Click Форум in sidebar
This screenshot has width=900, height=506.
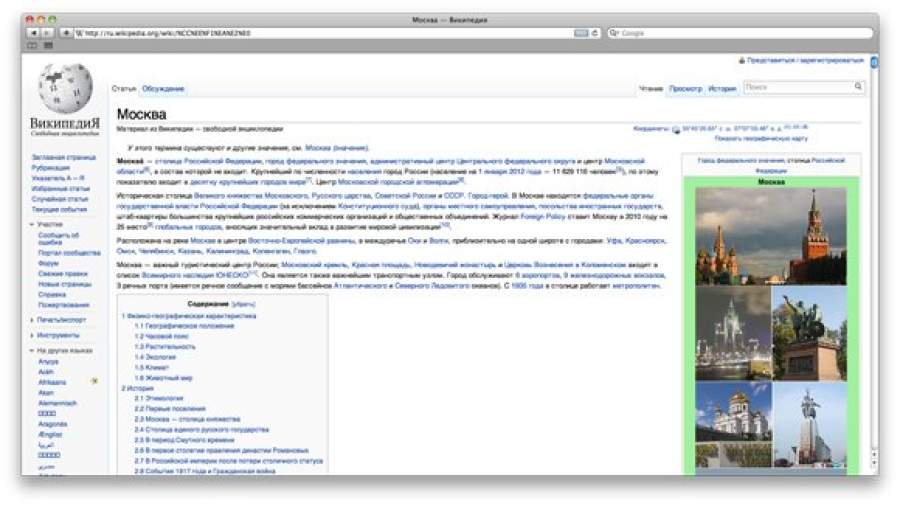pos(49,263)
